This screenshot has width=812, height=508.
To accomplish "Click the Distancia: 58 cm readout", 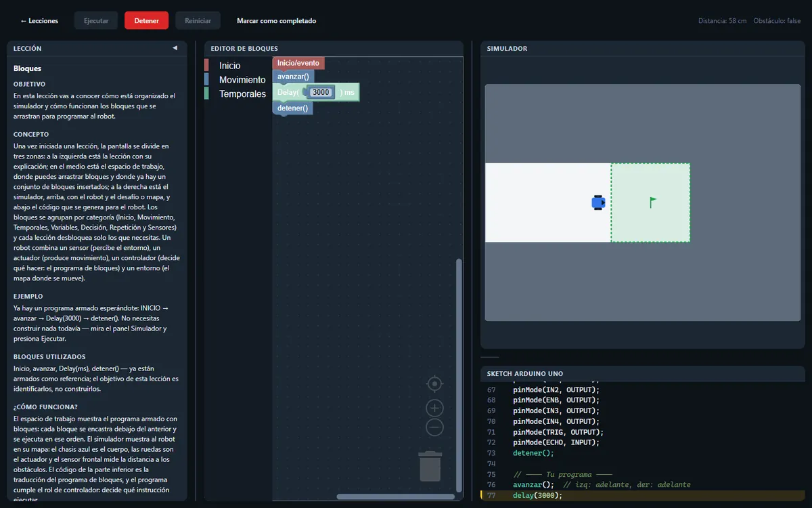I will pos(723,21).
